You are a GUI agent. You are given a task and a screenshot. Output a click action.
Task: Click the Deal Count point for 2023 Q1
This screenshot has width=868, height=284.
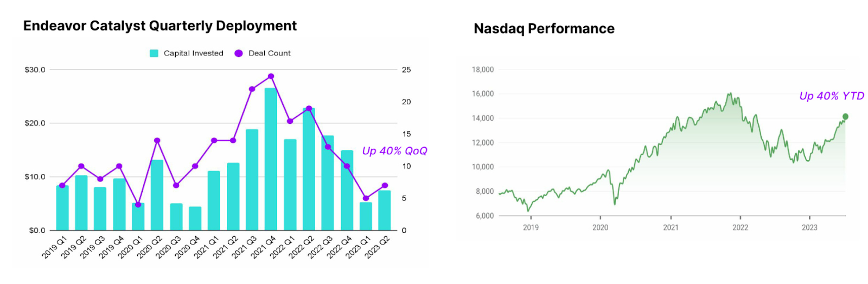click(366, 198)
